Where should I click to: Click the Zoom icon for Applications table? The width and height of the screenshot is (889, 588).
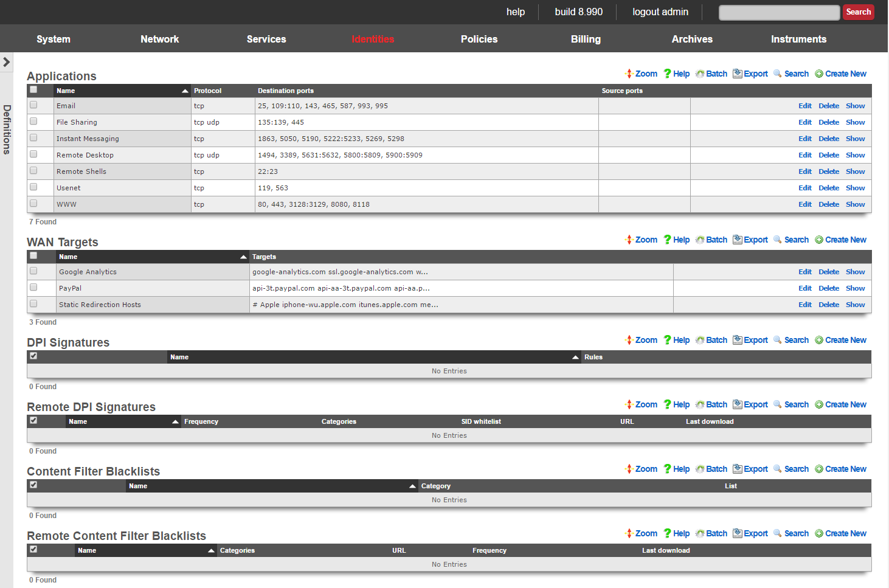(x=629, y=74)
